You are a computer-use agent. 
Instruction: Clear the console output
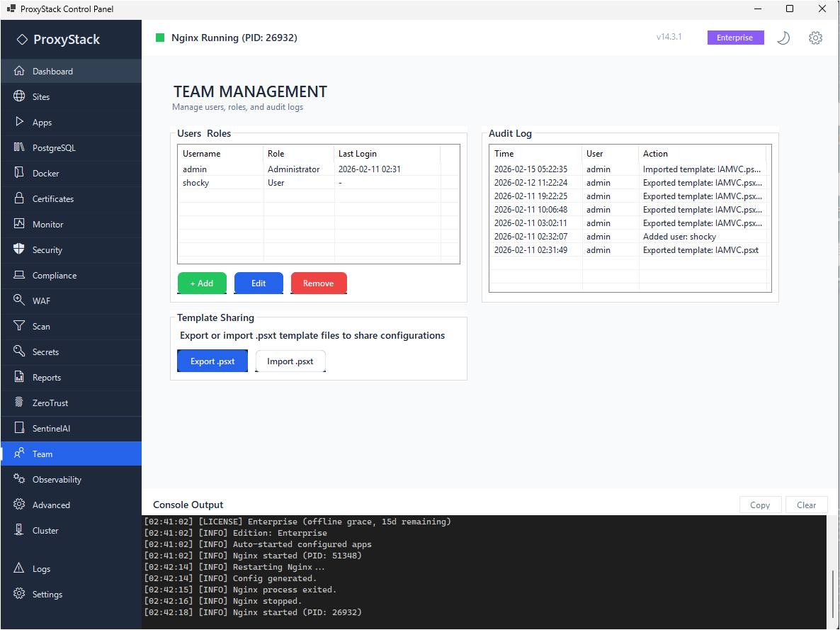click(806, 505)
